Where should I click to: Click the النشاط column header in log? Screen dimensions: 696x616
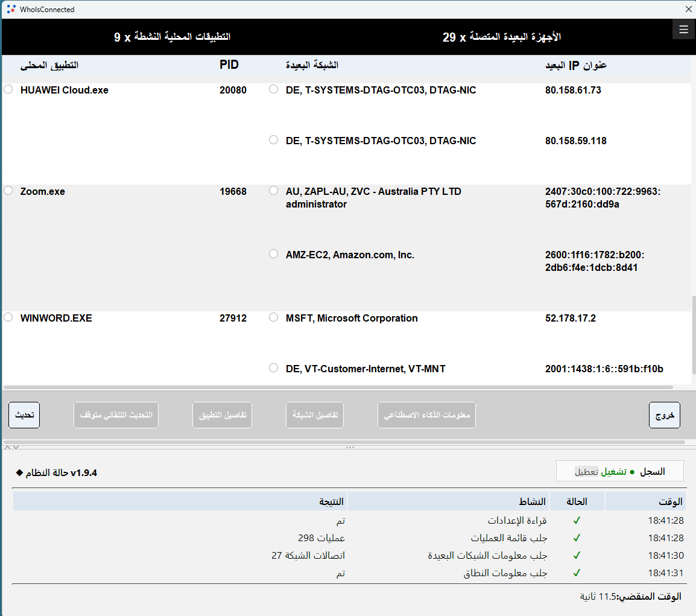448,501
